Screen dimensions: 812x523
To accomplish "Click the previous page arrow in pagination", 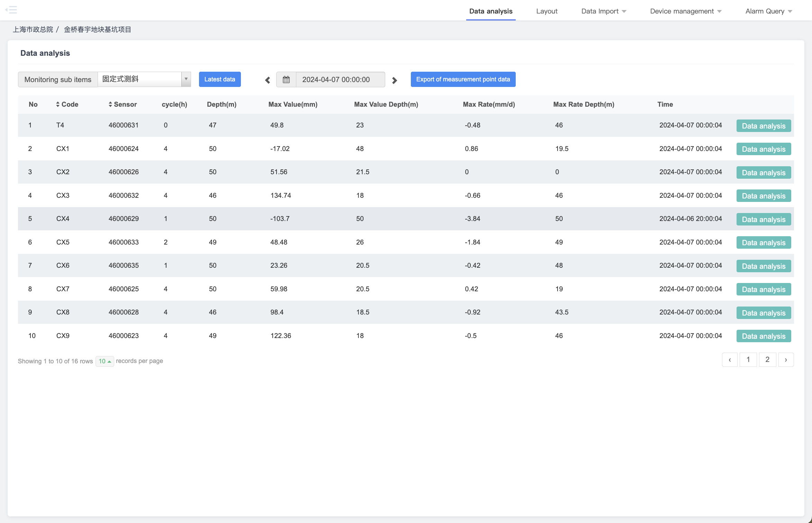I will [730, 360].
